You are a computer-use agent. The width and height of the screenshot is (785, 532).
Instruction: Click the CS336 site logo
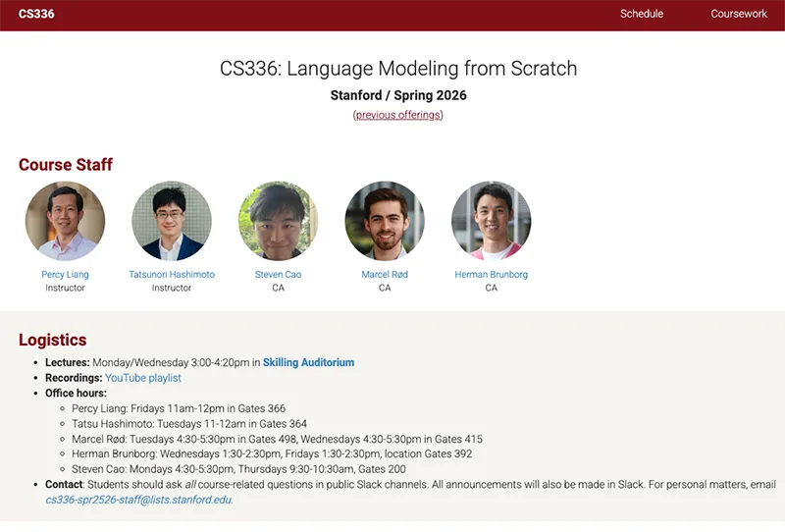(x=36, y=14)
